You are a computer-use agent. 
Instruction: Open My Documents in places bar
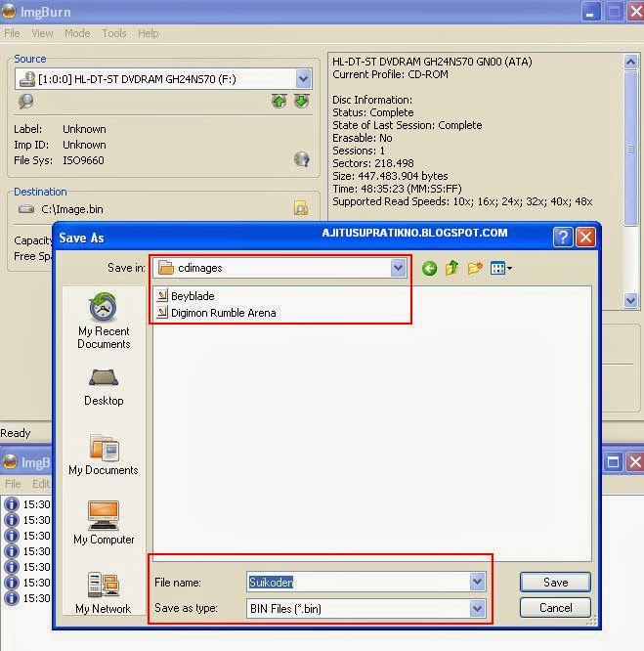tap(104, 455)
